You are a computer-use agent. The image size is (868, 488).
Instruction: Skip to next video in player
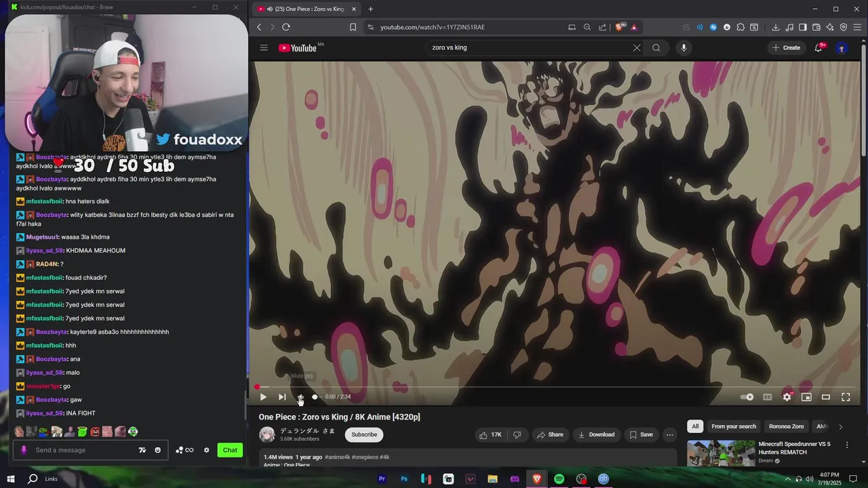(282, 397)
